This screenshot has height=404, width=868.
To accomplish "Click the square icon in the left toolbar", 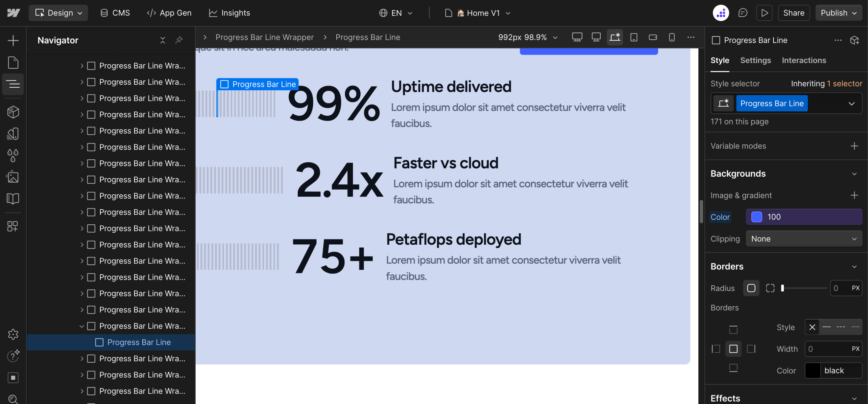I will pyautogui.click(x=13, y=377).
